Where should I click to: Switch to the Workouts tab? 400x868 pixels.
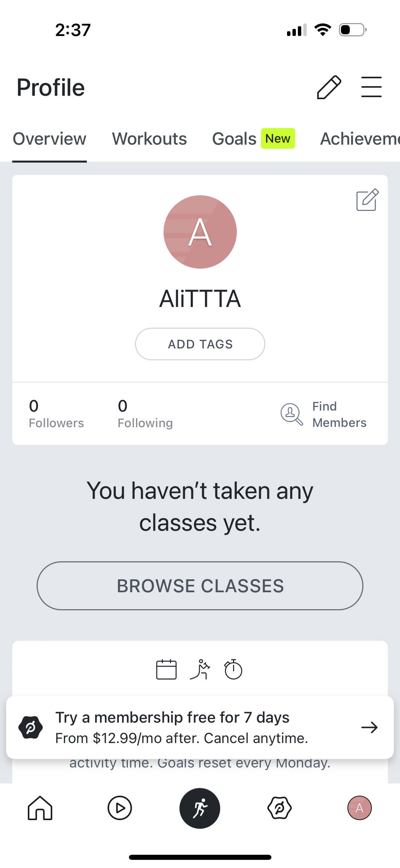149,139
